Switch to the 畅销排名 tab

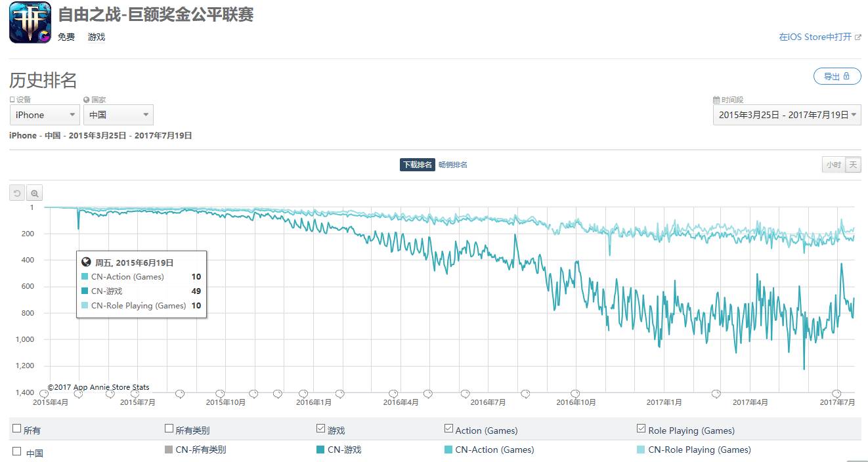pos(453,165)
